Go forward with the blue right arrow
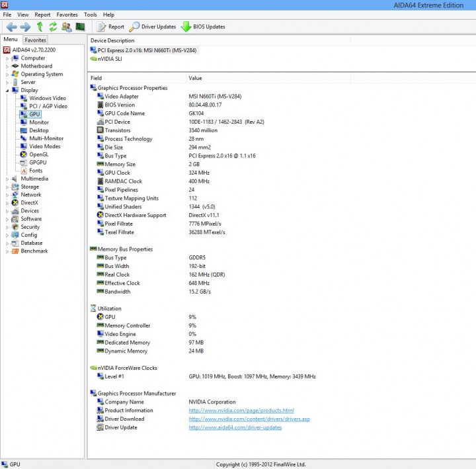The image size is (476, 469). [25, 27]
